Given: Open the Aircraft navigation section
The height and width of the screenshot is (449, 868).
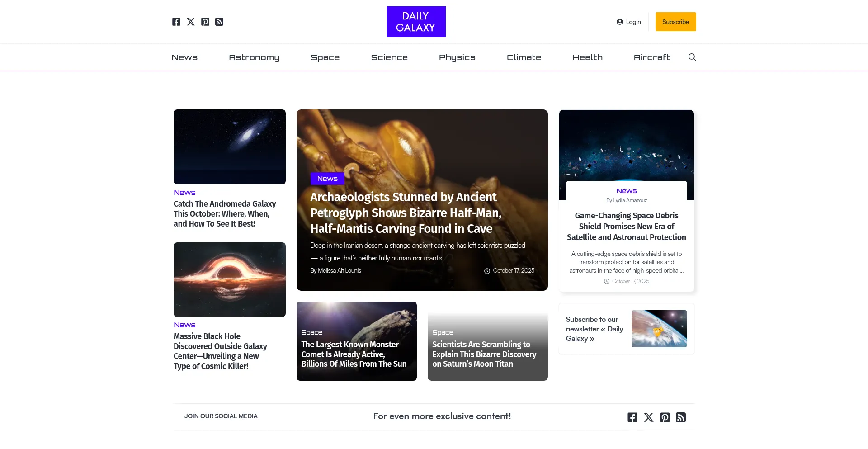Looking at the screenshot, I should tap(652, 57).
